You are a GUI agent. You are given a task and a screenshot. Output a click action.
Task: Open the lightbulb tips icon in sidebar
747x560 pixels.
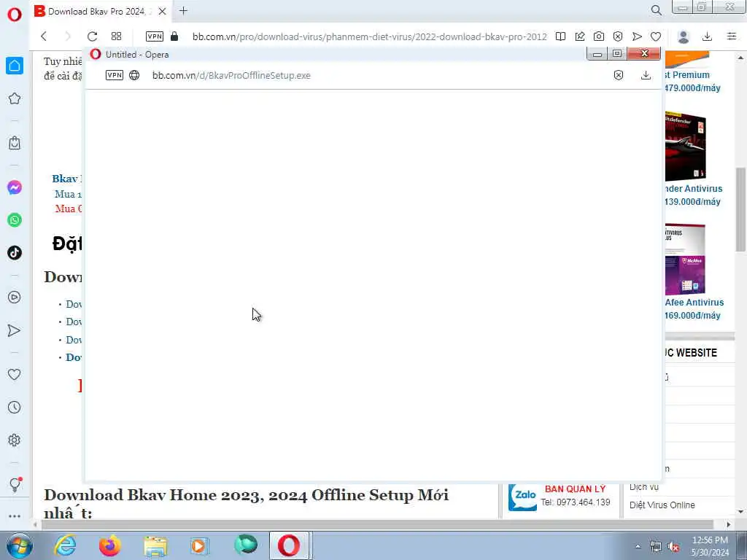point(15,484)
